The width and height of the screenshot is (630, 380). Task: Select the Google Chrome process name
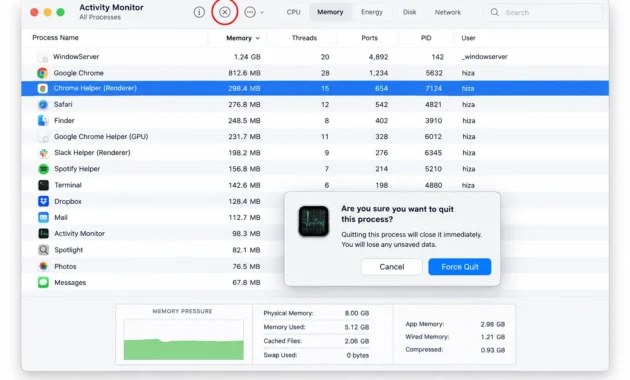pos(79,73)
